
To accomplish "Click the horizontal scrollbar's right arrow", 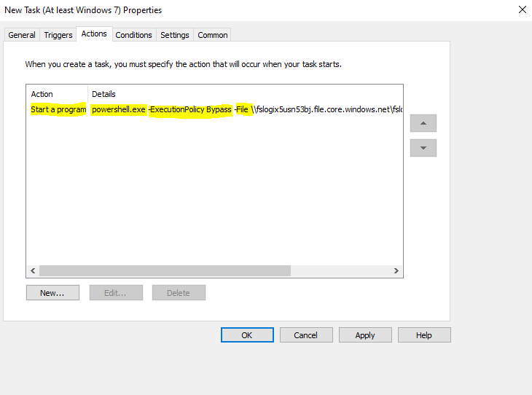I will coord(396,270).
